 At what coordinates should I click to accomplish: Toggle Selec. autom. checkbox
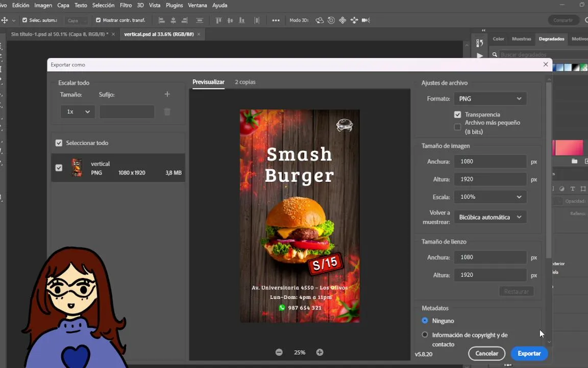pyautogui.click(x=24, y=20)
